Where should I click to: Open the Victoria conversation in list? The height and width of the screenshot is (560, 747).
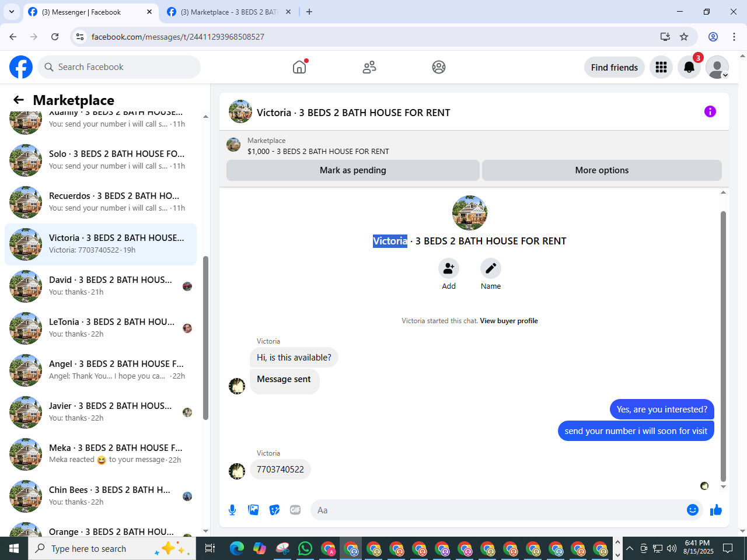(x=100, y=244)
